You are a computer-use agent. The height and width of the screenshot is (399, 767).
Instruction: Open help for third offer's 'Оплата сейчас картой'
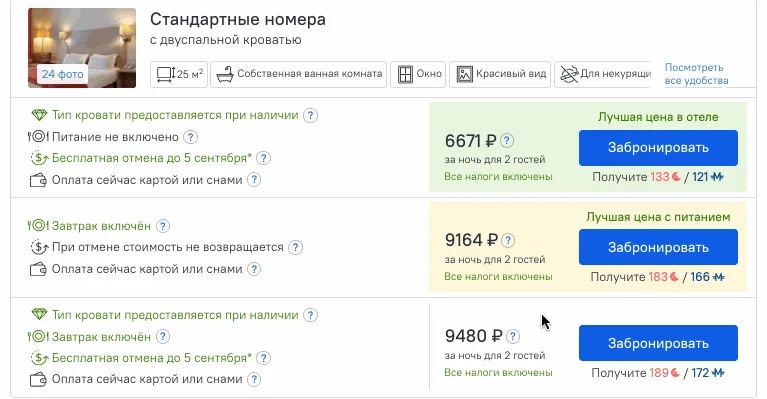coord(254,379)
